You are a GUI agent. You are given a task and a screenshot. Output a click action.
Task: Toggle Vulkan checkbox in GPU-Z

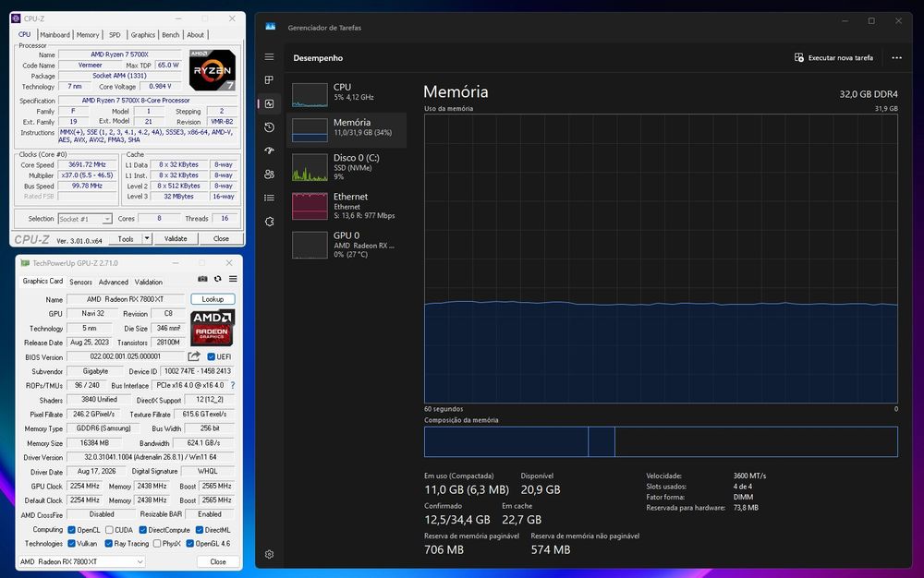coord(71,543)
